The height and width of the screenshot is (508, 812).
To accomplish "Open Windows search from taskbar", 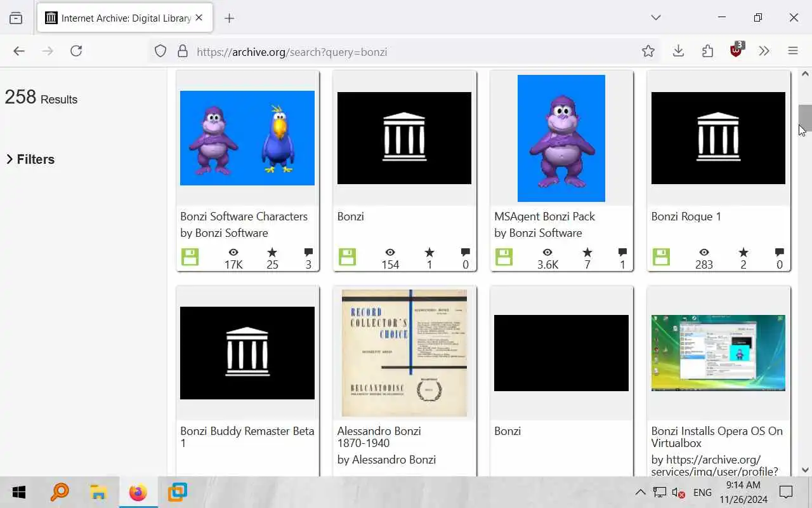I will pos(59,492).
